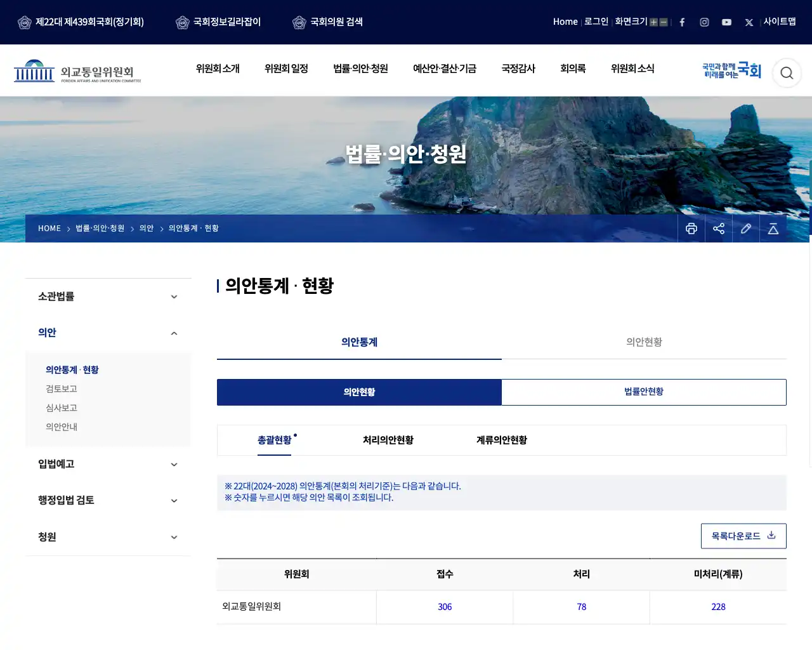Open the 위원회 일정 menu
This screenshot has height=650, width=812.
pyautogui.click(x=286, y=69)
